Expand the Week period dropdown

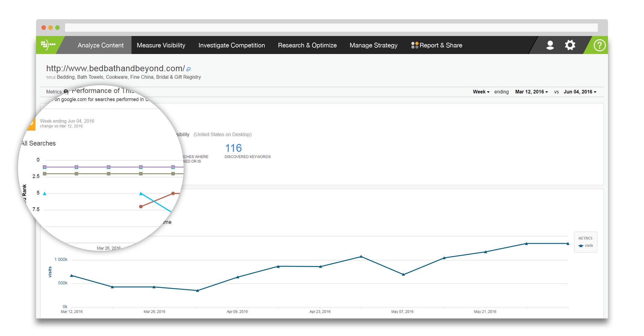(481, 92)
